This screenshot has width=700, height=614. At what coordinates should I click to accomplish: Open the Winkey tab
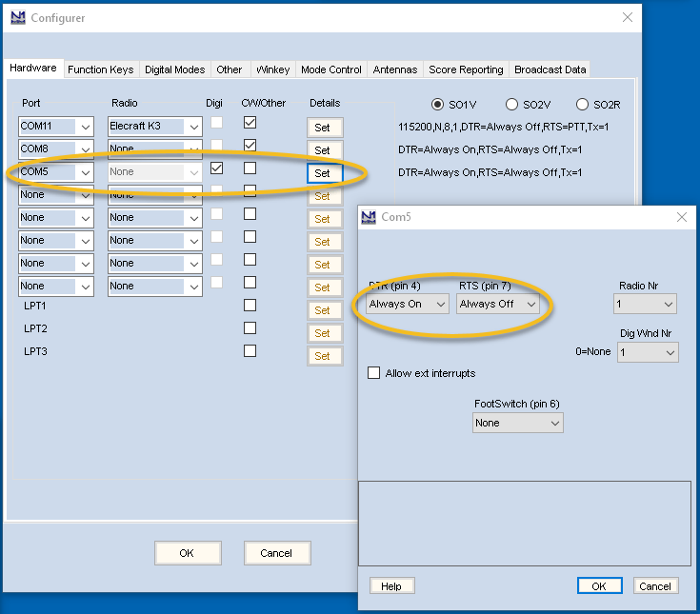(x=272, y=69)
